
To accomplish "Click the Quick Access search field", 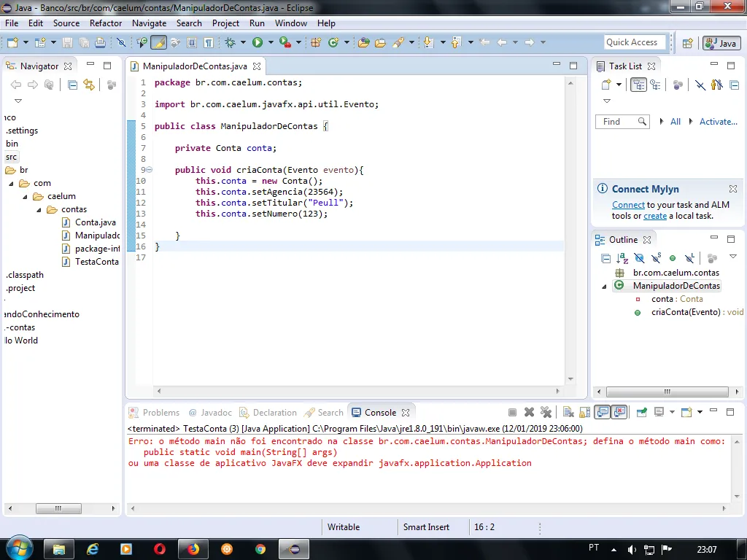I will pos(633,42).
